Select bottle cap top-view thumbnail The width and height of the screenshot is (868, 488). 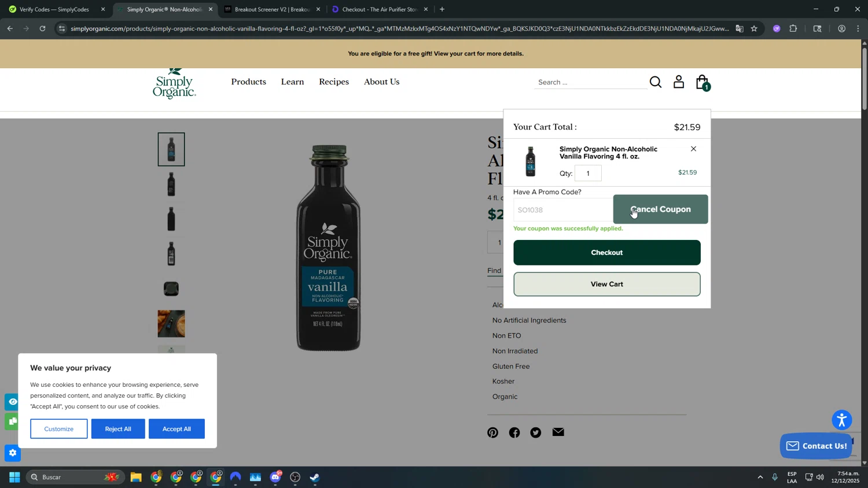171,289
